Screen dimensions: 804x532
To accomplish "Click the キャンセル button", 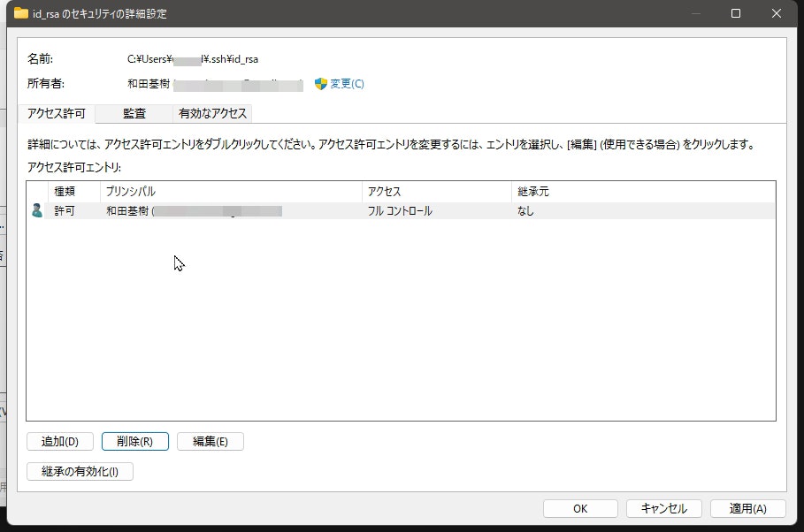I will pos(664,508).
